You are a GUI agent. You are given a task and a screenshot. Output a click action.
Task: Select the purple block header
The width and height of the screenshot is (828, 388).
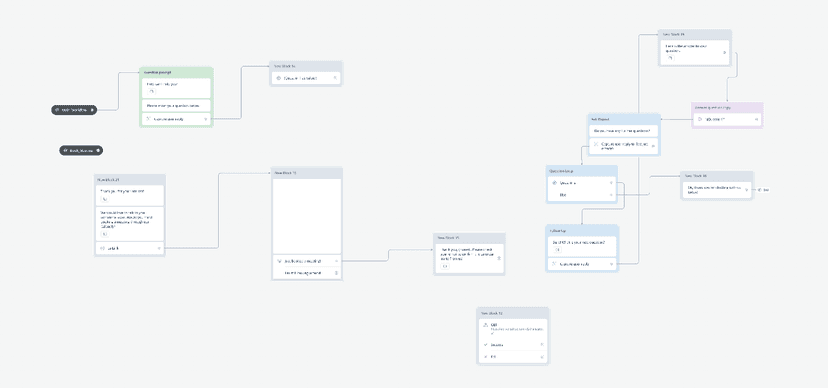727,107
